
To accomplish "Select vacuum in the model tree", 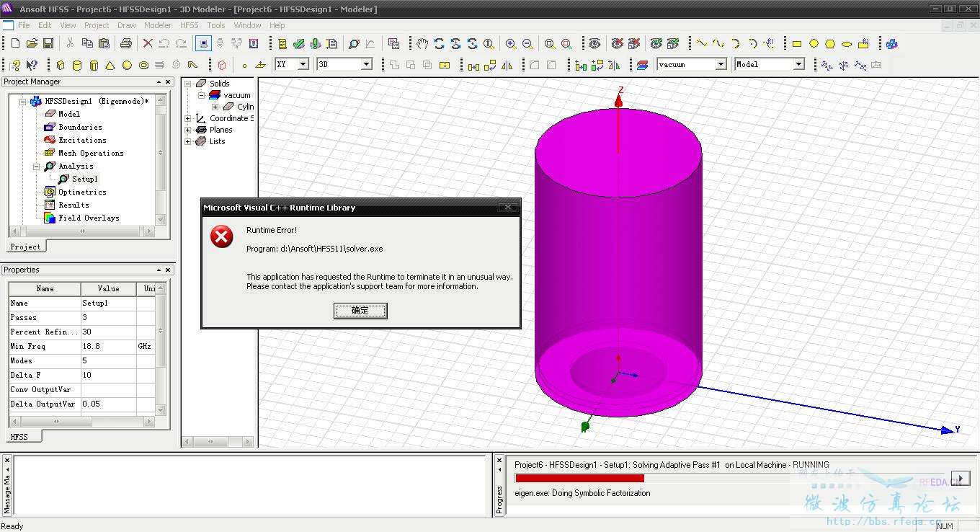I will (x=237, y=95).
